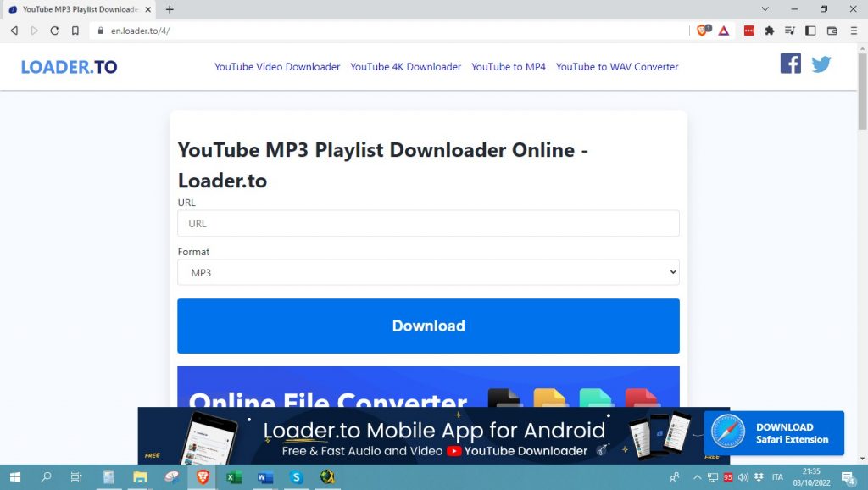Open the Brave main hamburger menu
The image size is (868, 490).
tap(854, 31)
